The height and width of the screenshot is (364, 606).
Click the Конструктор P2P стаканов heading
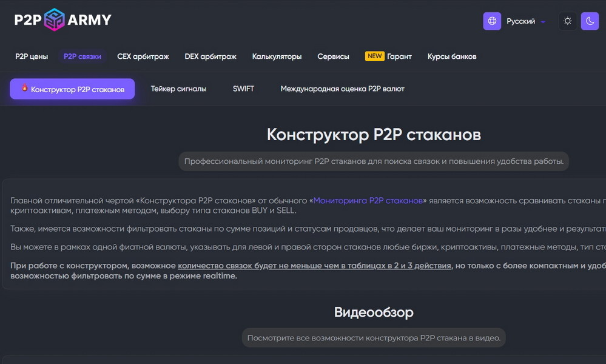[374, 135]
